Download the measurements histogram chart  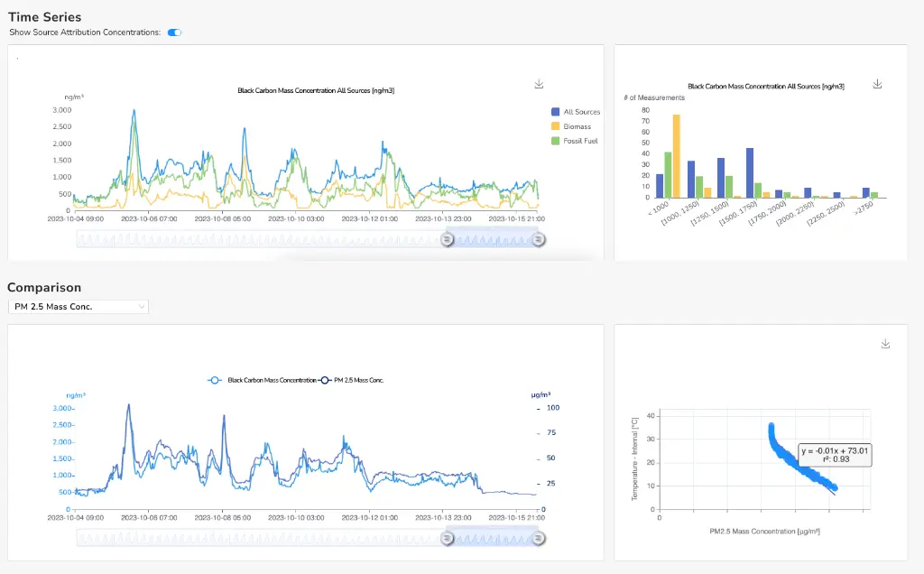(x=876, y=84)
